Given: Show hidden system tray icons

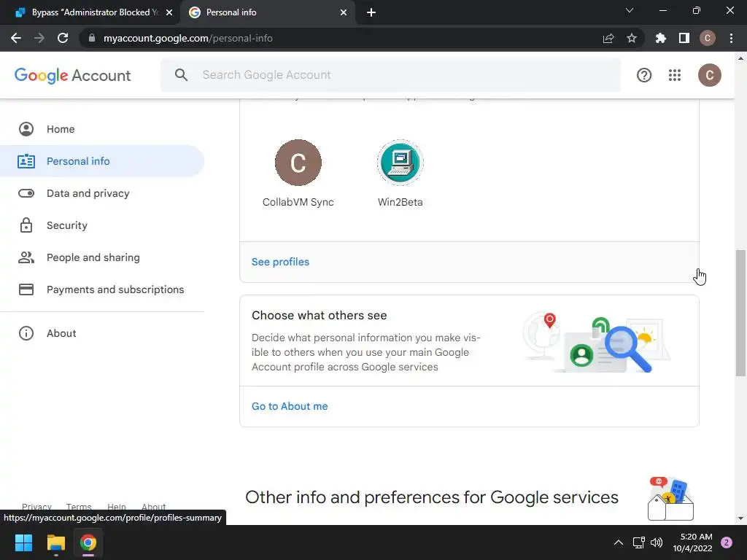Looking at the screenshot, I should (x=618, y=542).
